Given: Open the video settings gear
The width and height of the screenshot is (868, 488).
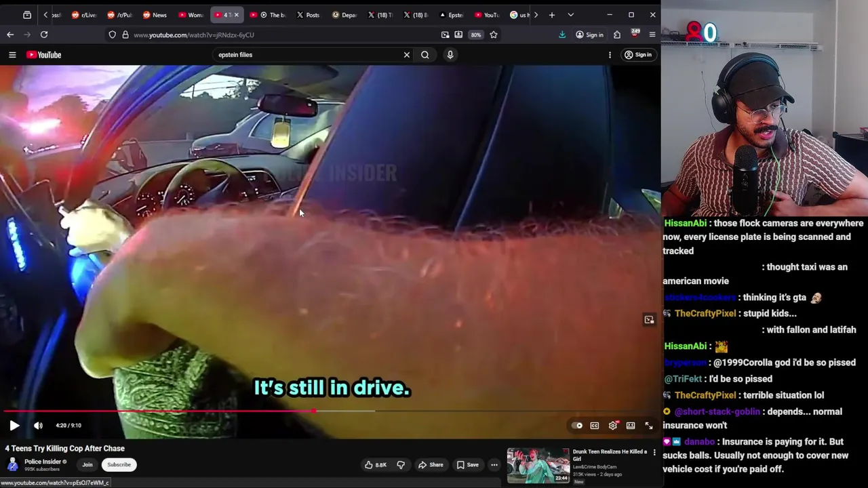Looking at the screenshot, I should pyautogui.click(x=613, y=426).
